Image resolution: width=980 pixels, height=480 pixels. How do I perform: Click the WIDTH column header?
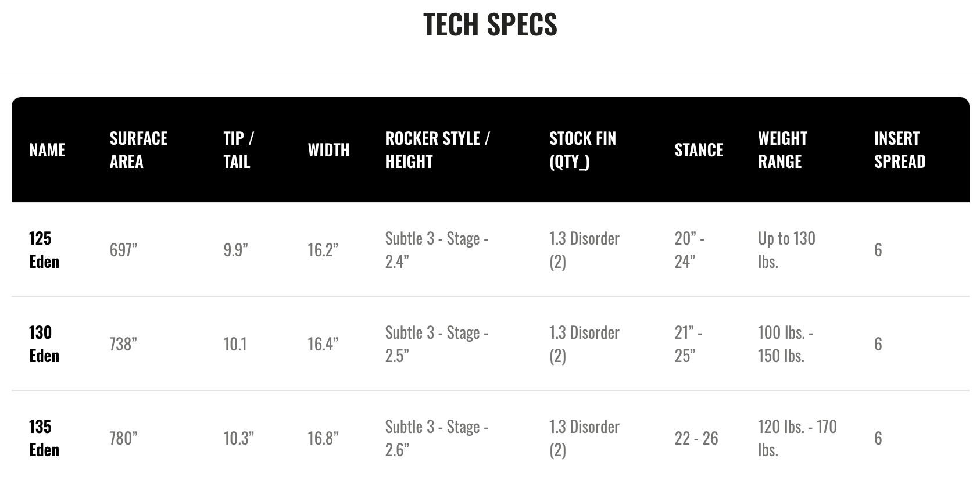point(328,150)
